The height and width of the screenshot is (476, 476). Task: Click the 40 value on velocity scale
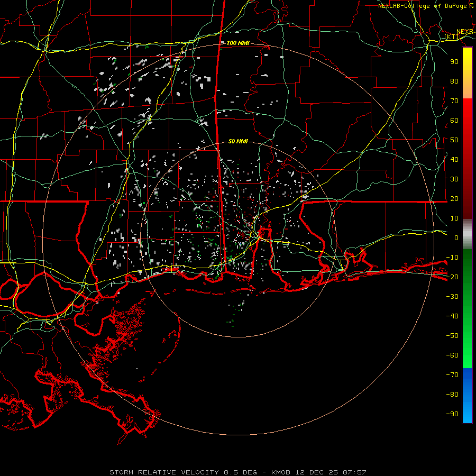(x=454, y=159)
